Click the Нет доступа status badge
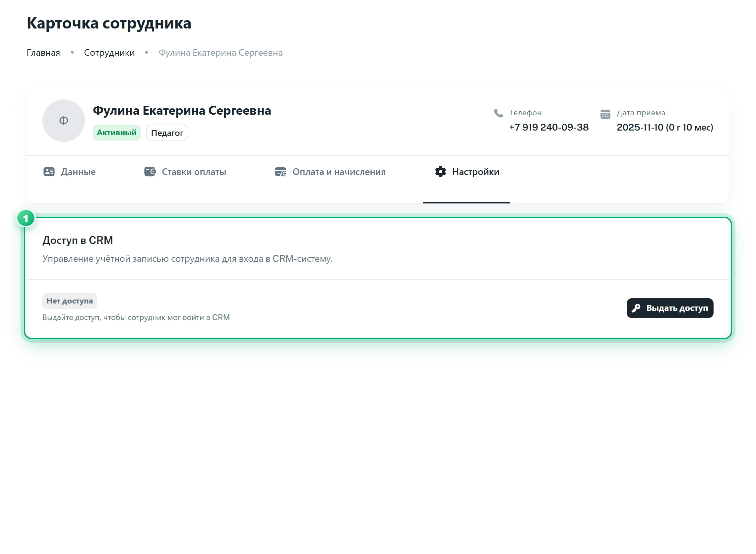The image size is (756, 554). [69, 301]
